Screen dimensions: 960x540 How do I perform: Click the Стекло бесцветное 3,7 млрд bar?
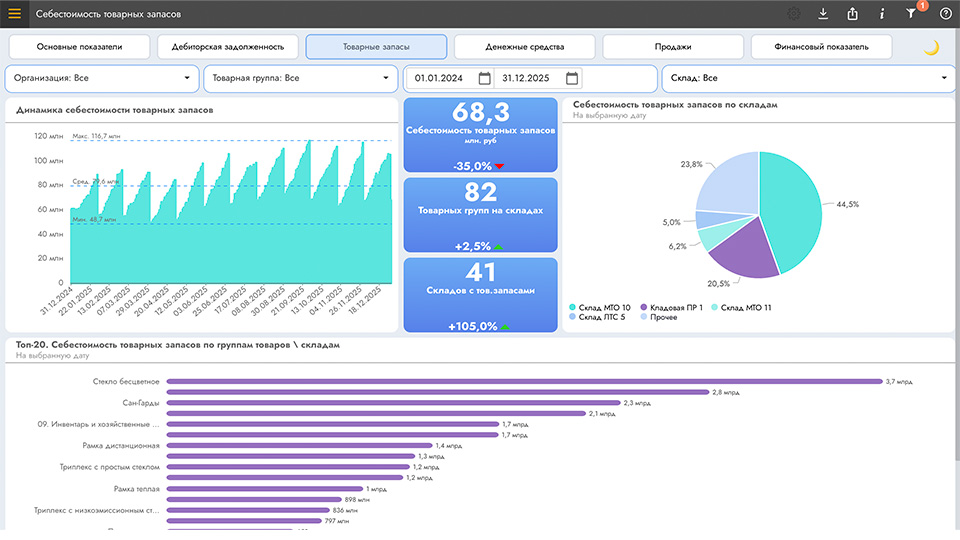[524, 381]
